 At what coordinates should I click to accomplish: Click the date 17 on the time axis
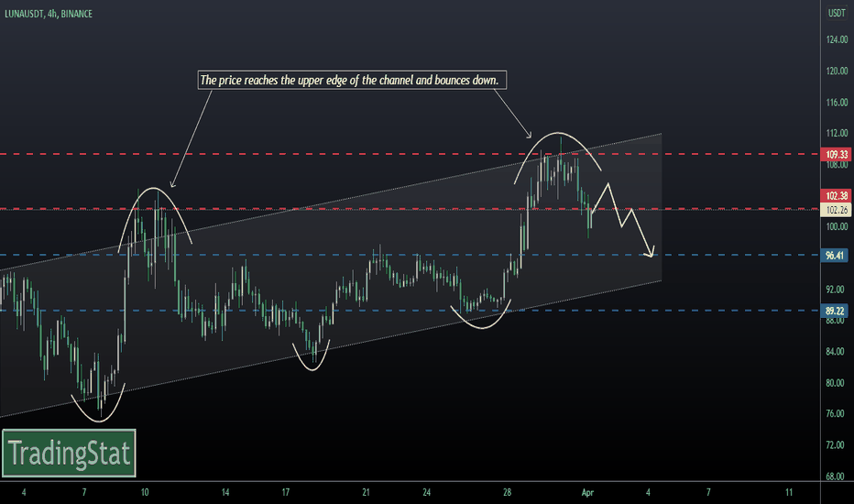(x=285, y=493)
